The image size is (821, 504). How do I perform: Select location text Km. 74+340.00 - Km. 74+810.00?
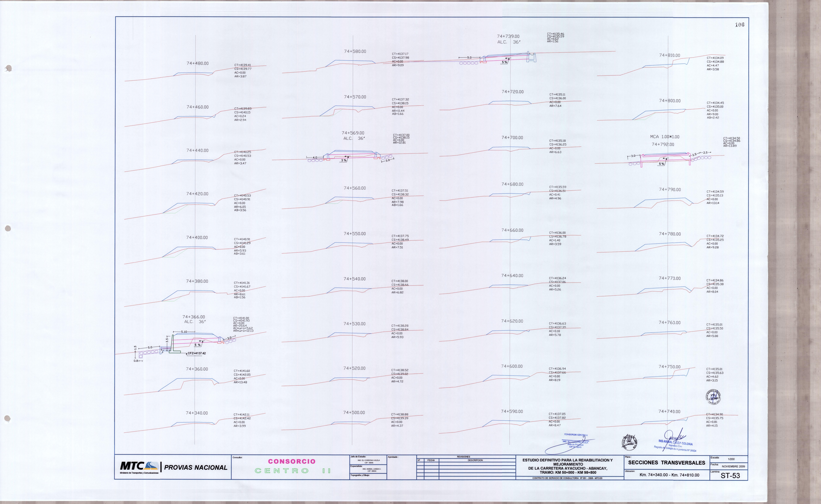pyautogui.click(x=669, y=475)
